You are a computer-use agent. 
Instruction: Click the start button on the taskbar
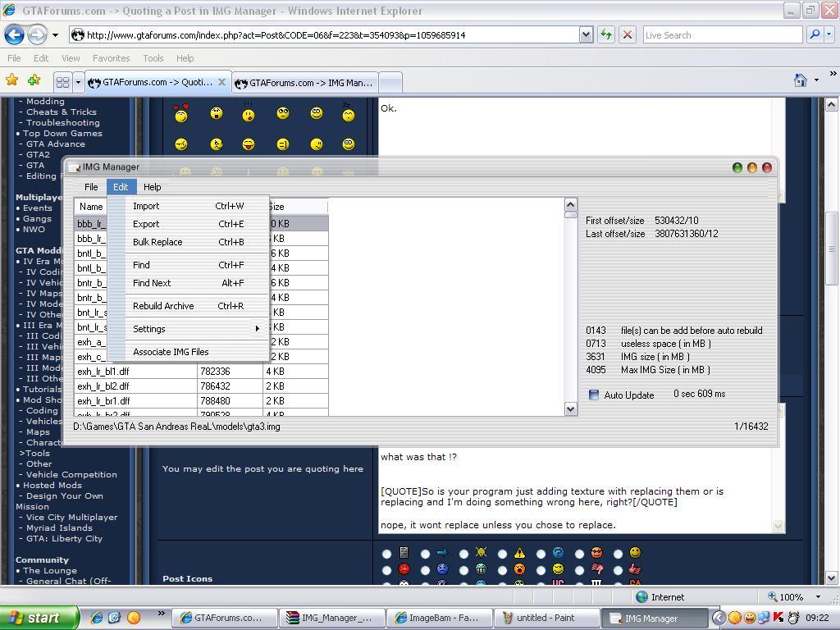click(39, 618)
